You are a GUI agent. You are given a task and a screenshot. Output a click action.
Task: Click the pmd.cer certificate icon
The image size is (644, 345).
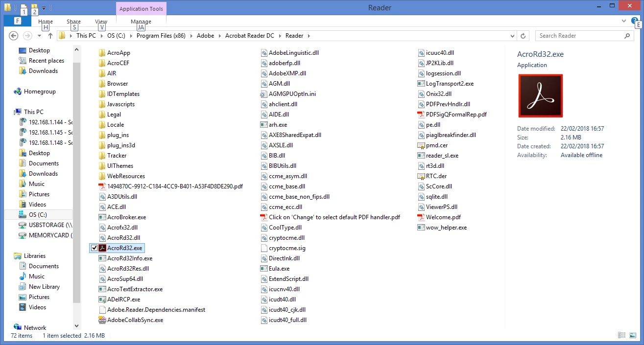pyautogui.click(x=421, y=145)
